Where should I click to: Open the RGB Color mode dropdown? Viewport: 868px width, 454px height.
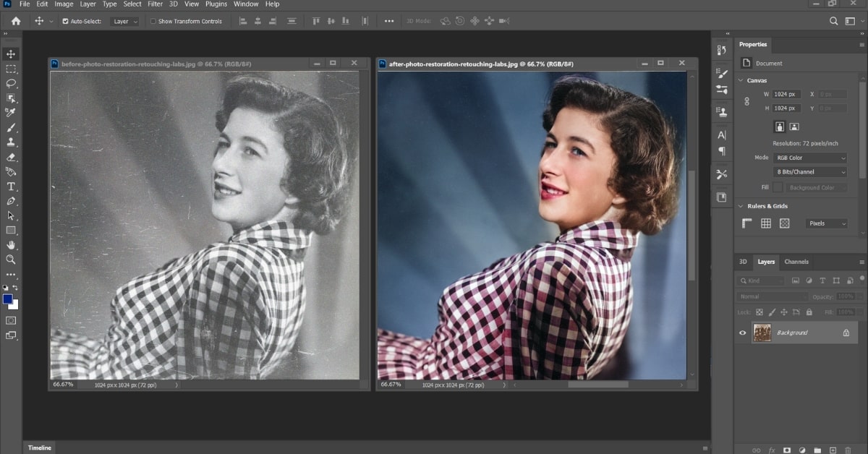810,158
